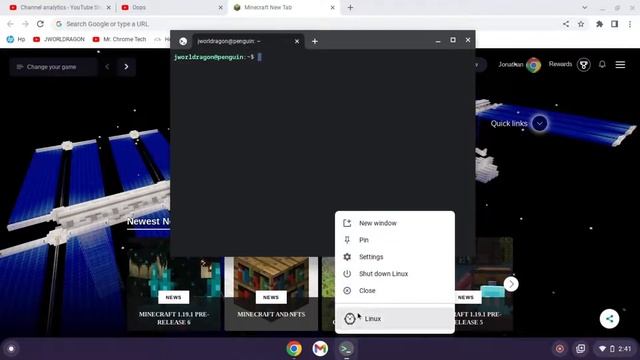640x360 pixels.
Task: Open Minecraft and NFTs news card
Action: click(x=271, y=293)
